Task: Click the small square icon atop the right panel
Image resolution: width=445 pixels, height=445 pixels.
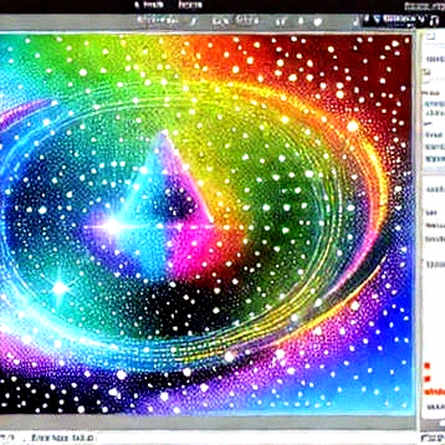Action: [x=431, y=36]
